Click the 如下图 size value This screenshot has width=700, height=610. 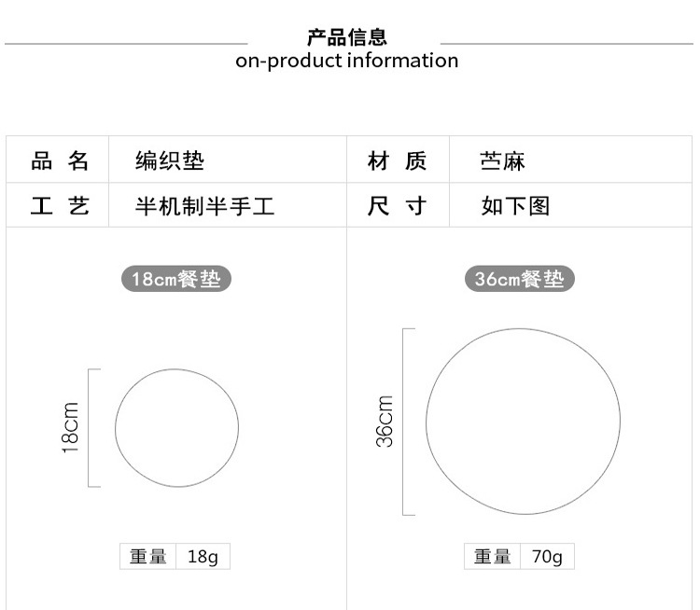click(515, 205)
